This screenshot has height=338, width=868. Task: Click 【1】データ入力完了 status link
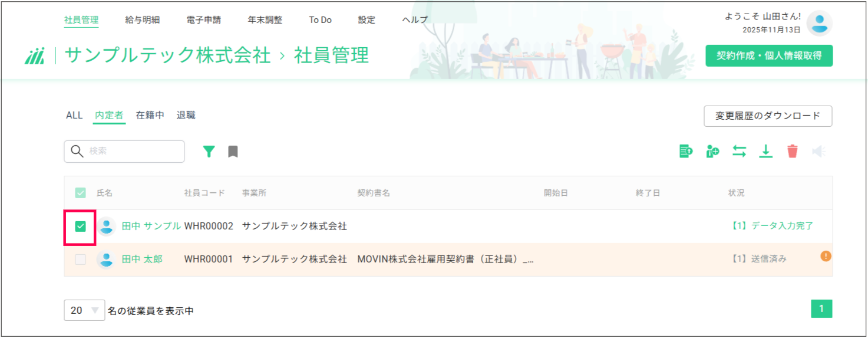pyautogui.click(x=771, y=226)
